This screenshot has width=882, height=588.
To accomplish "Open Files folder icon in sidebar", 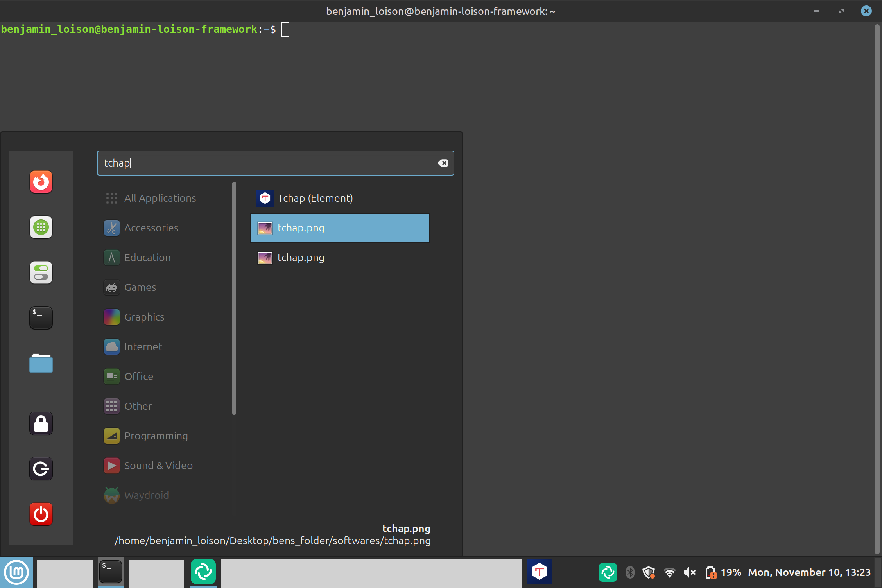I will (41, 363).
